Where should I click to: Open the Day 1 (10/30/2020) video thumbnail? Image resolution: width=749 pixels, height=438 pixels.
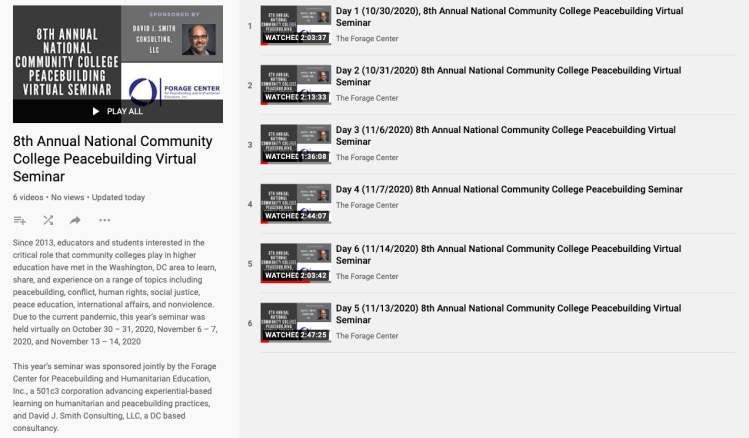295,25
